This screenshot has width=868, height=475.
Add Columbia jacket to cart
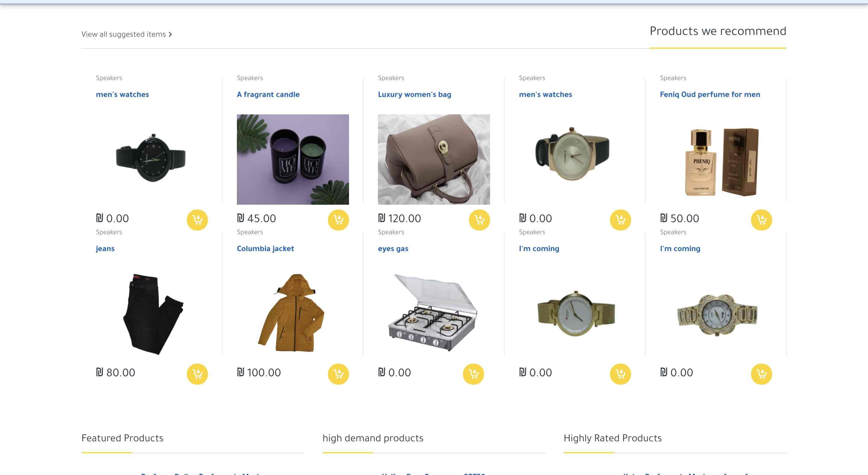click(x=338, y=374)
